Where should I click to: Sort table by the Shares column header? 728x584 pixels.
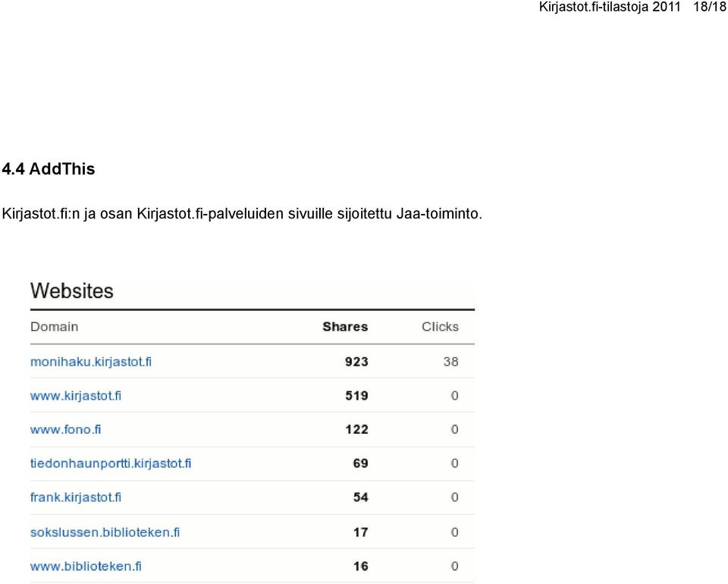coord(345,327)
